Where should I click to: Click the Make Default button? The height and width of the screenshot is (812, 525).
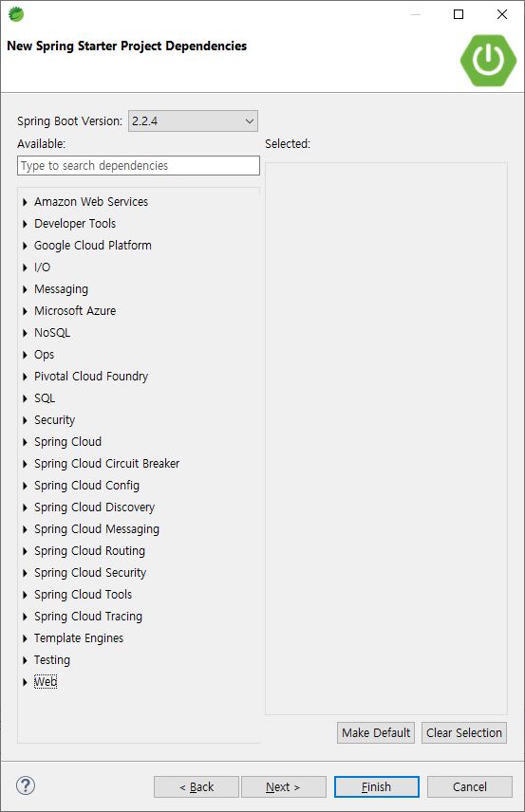tap(376, 732)
